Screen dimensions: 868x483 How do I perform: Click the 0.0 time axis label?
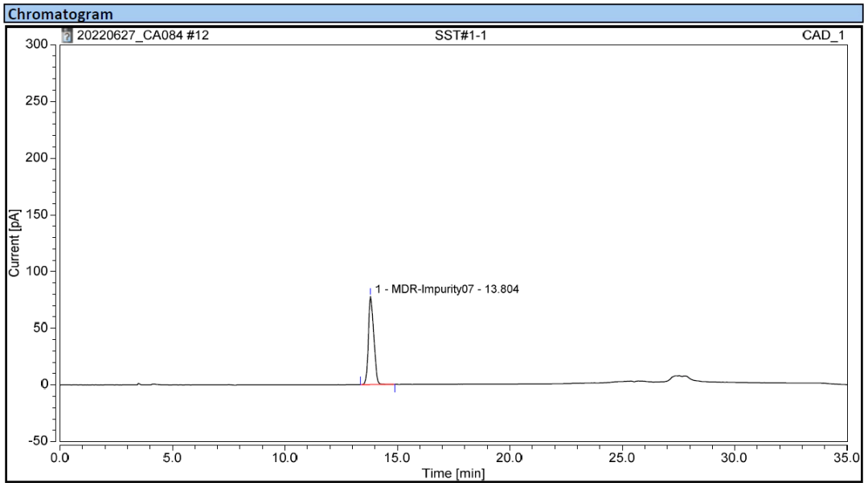tap(59, 458)
